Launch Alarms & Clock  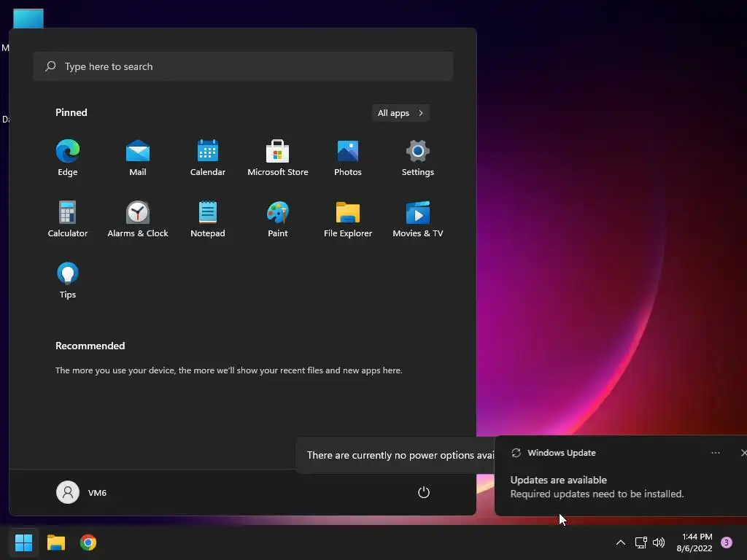(138, 219)
